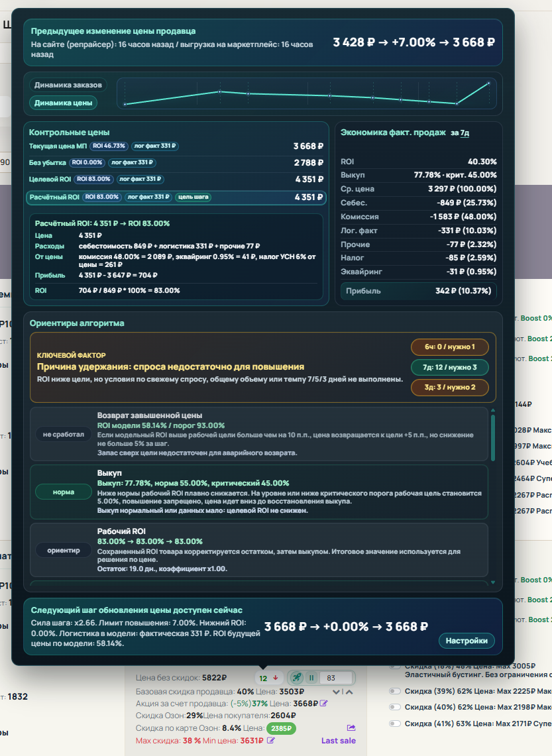552x756 pixels.
Task: Click the first point on price chart line
Action: [x=125, y=104]
